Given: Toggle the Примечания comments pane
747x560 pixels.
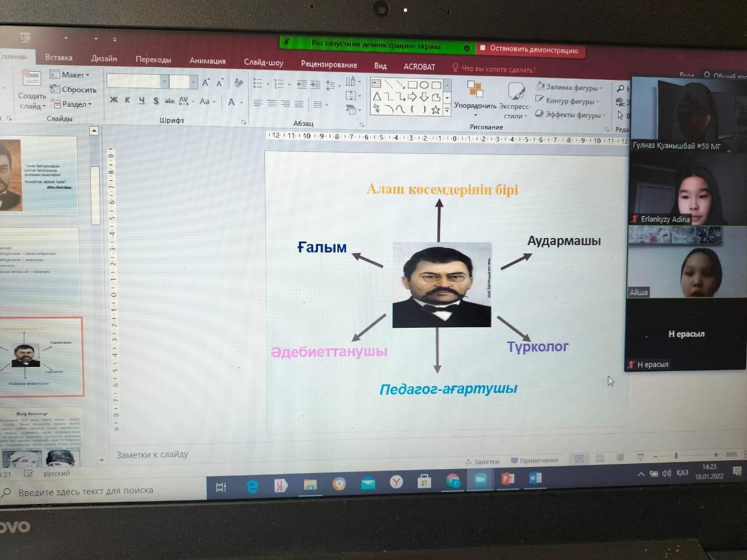Looking at the screenshot, I should (534, 460).
